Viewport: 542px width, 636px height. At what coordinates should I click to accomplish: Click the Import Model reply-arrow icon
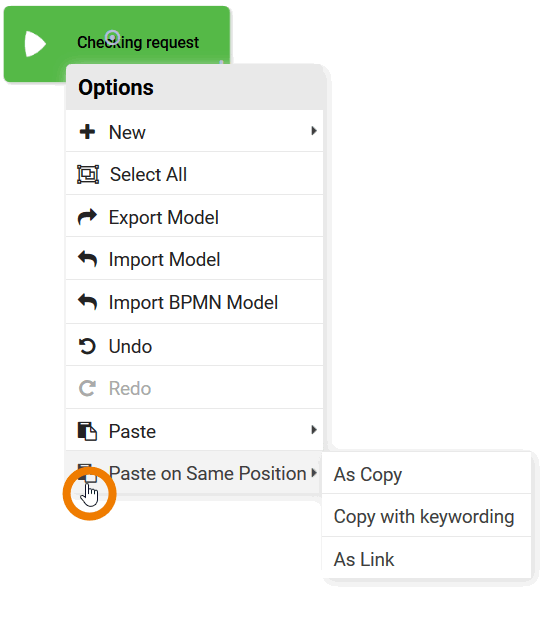point(87,259)
